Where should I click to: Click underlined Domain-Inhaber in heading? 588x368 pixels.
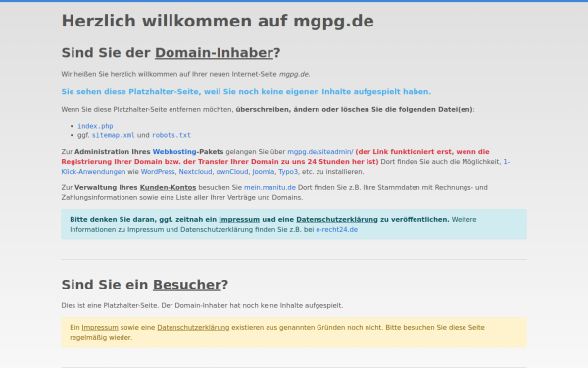(214, 53)
